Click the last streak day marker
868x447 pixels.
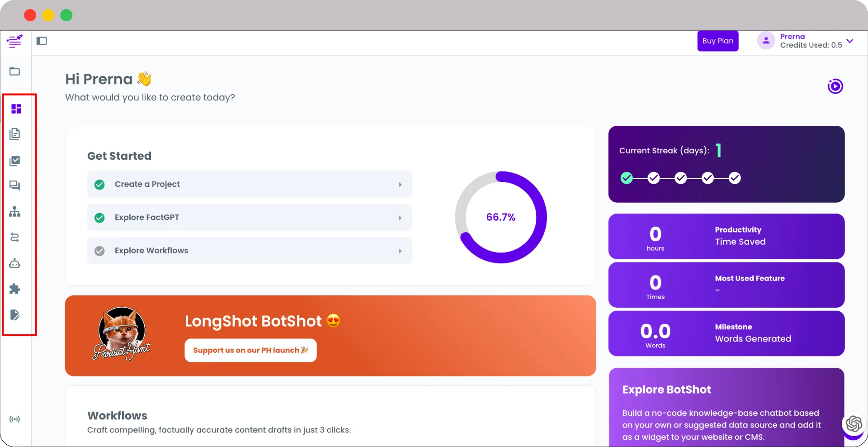coord(735,178)
